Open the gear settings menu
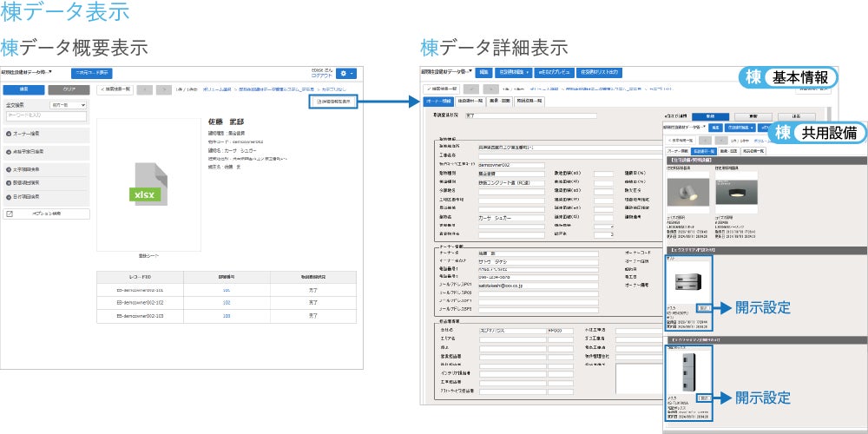Viewport: 868px width, 434px height. pos(346,73)
